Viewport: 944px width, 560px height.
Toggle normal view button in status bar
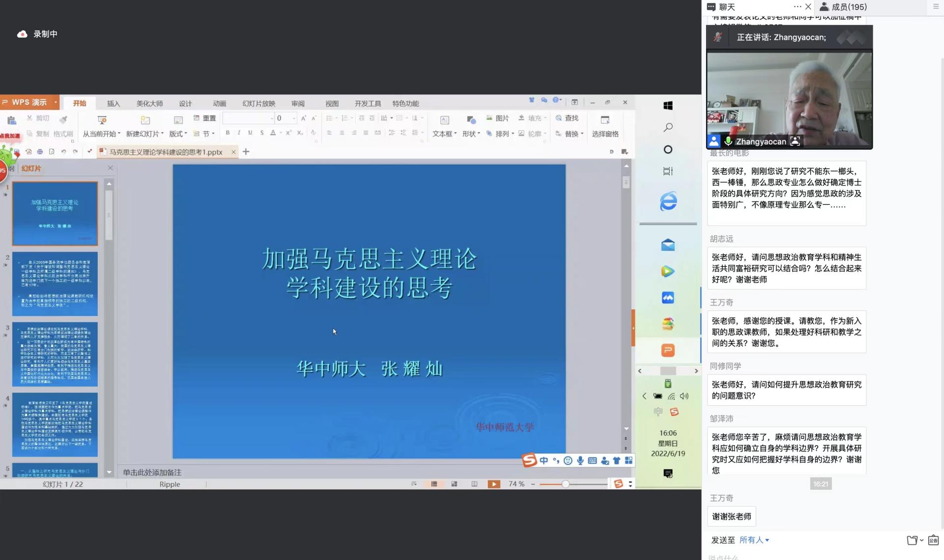coord(434,484)
